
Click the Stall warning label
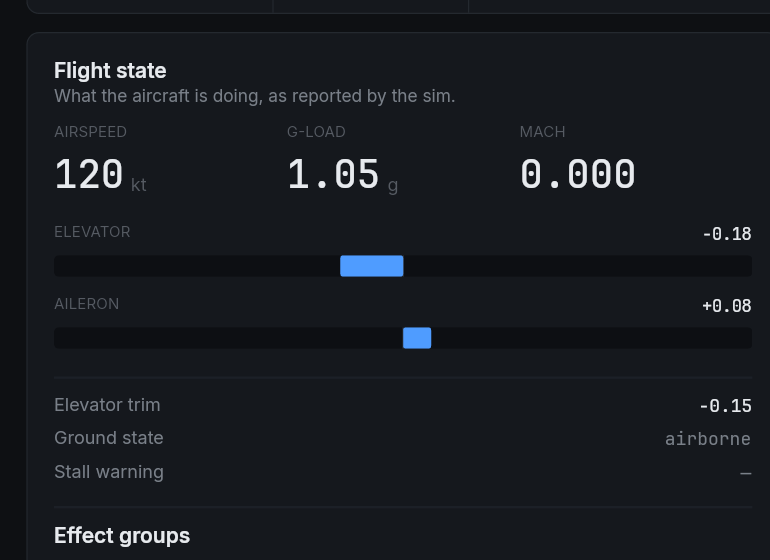(109, 472)
